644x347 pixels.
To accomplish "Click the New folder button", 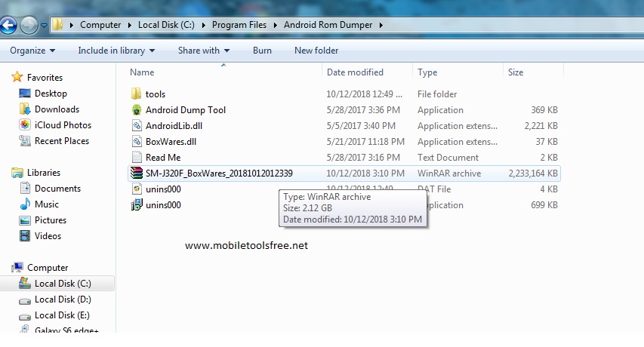I will point(316,51).
